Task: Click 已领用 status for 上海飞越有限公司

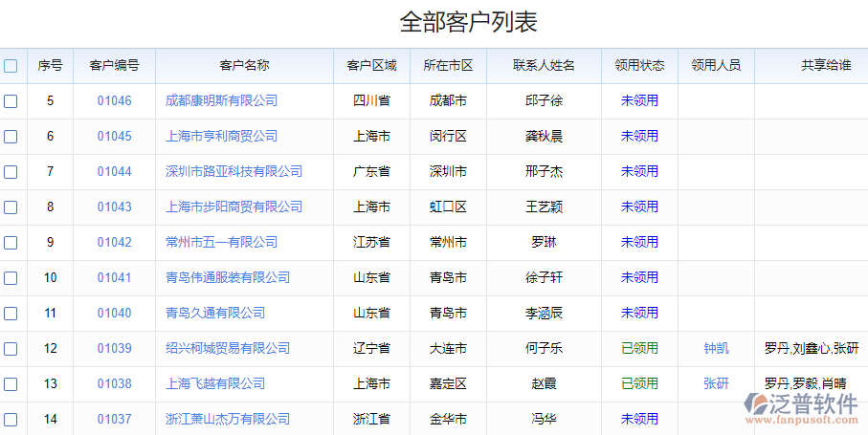Action: pyautogui.click(x=639, y=383)
